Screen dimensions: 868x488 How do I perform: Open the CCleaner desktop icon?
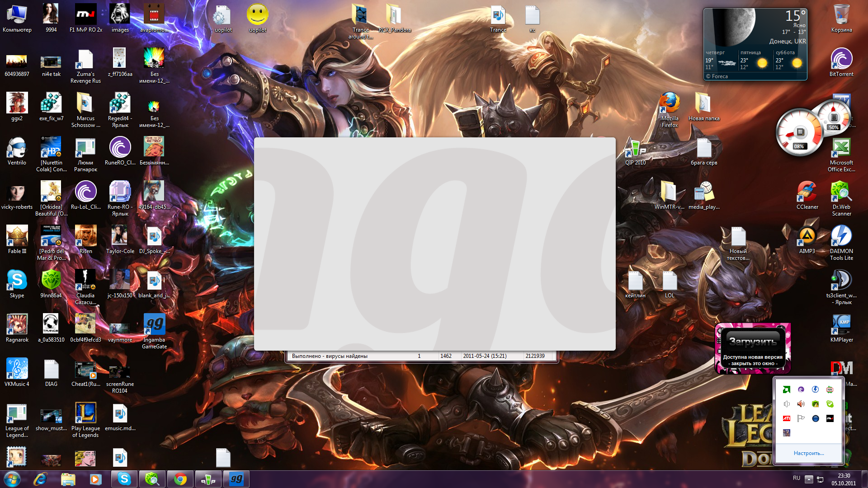point(807,192)
